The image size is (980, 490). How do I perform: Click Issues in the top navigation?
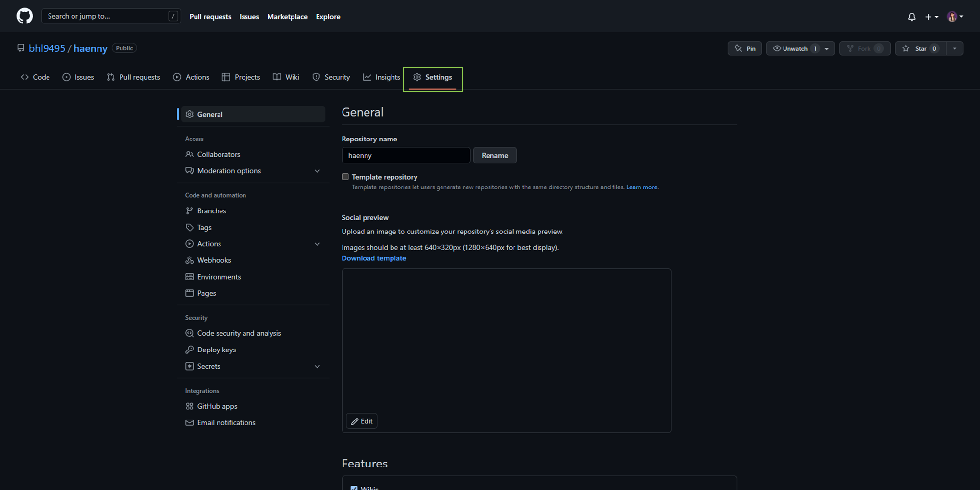[x=249, y=16]
